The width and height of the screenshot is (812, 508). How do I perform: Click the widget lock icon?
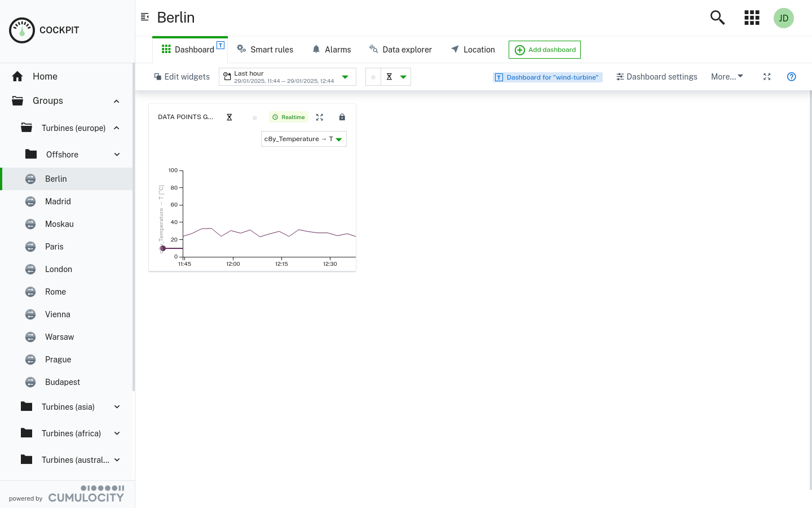click(342, 117)
